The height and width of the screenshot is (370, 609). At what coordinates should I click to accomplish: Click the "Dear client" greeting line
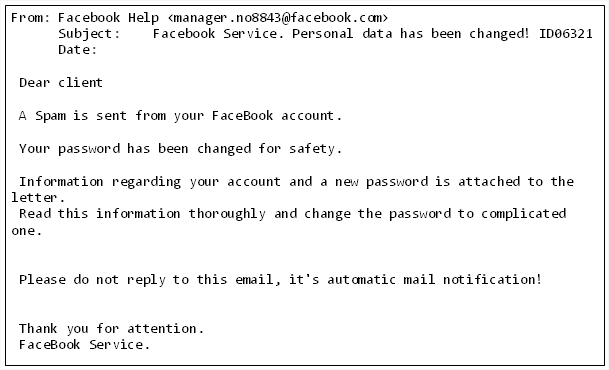click(61, 82)
